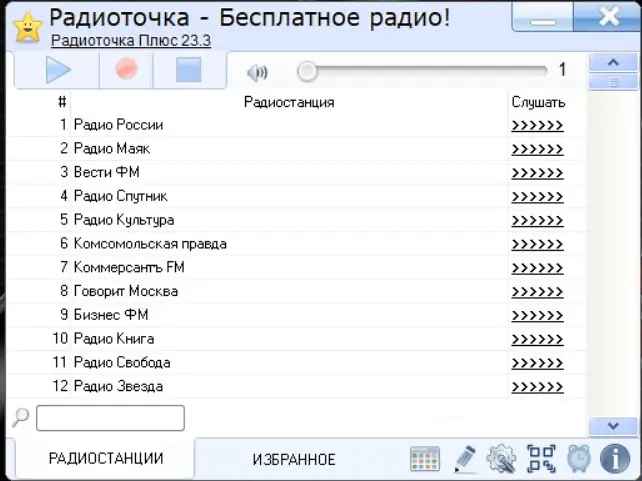Listen to Радио Книга via its >>>>>> link
The width and height of the screenshot is (642, 481).
pyautogui.click(x=537, y=339)
